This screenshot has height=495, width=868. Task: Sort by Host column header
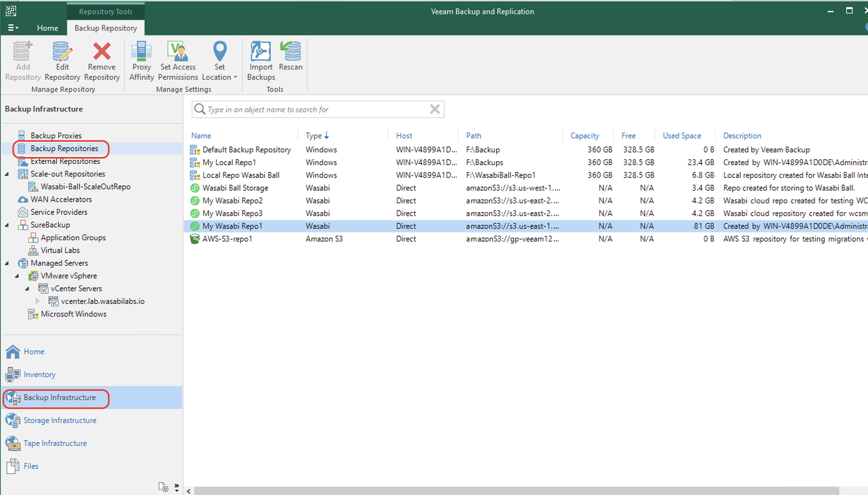point(404,135)
